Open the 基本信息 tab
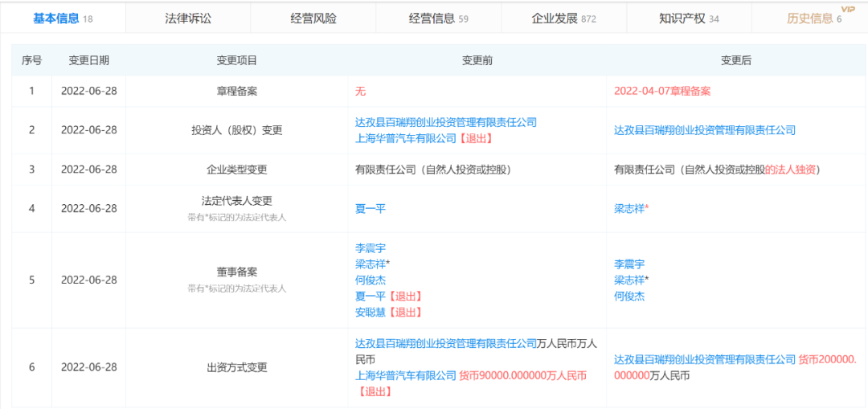This screenshot has width=868, height=409. point(63,18)
